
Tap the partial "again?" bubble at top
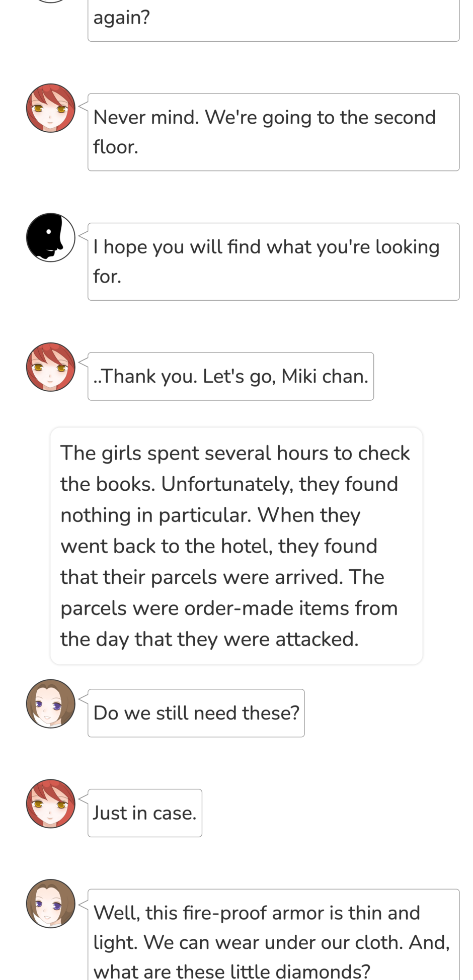point(274,20)
